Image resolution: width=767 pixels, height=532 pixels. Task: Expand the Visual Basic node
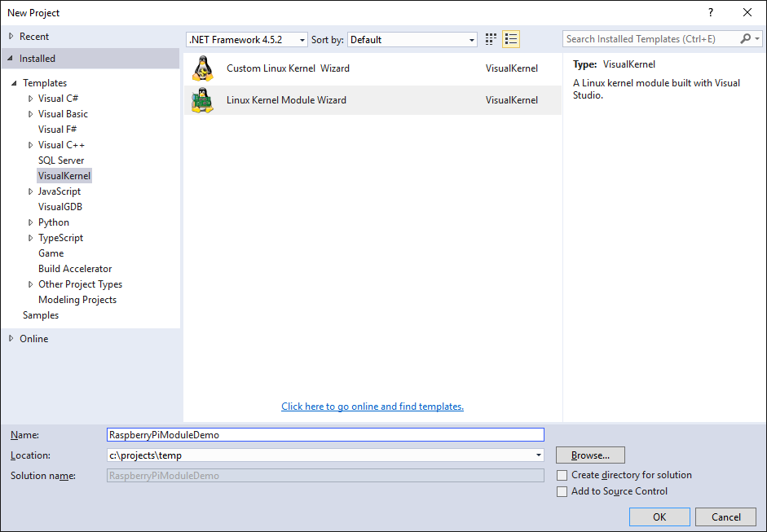(31, 114)
